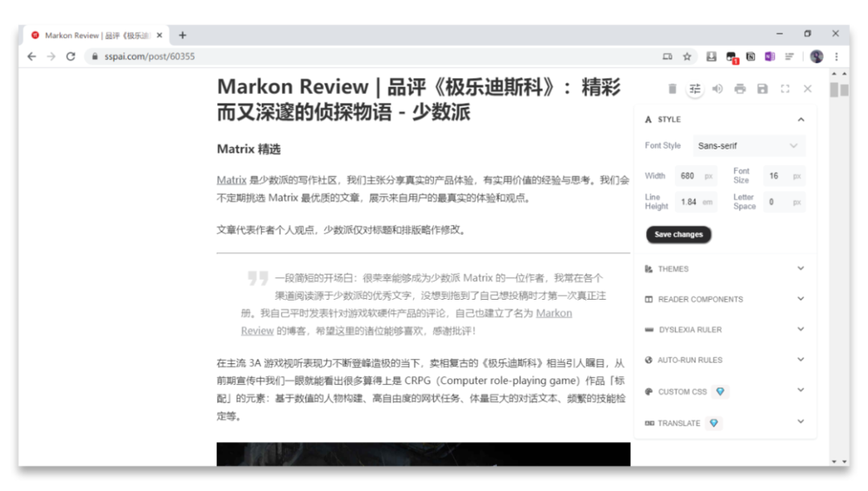Viewport: 868px width, 491px height.
Task: Click the save floppy disk icon
Action: click(x=762, y=88)
